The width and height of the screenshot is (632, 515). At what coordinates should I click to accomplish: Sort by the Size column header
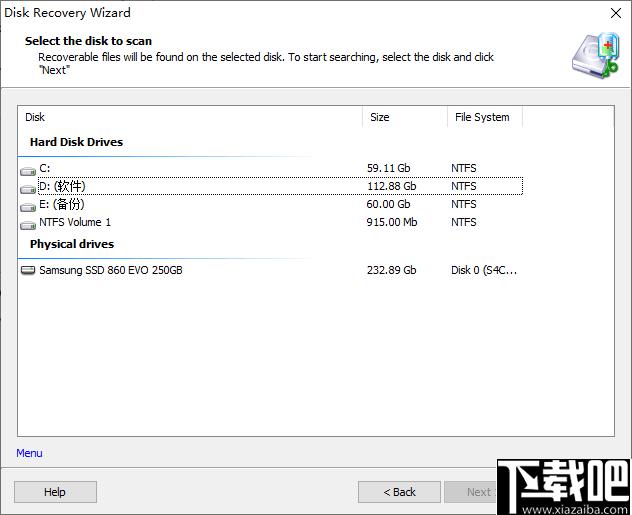405,117
